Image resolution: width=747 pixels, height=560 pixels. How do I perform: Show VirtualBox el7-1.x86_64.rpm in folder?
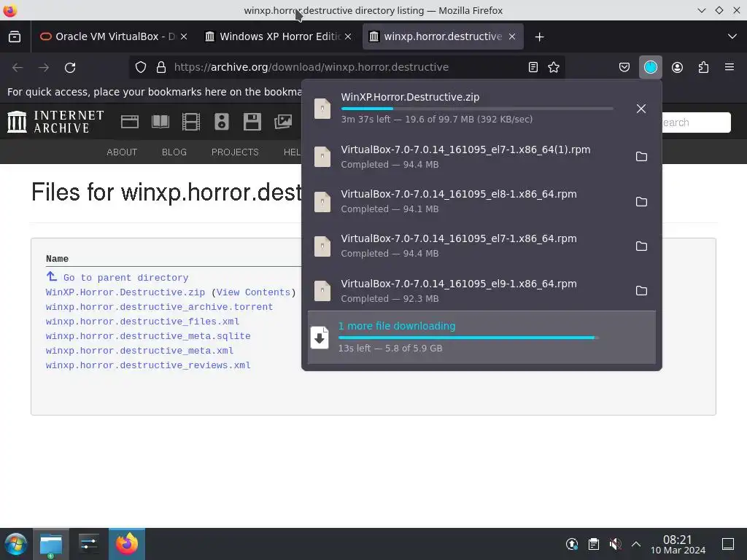click(x=641, y=246)
